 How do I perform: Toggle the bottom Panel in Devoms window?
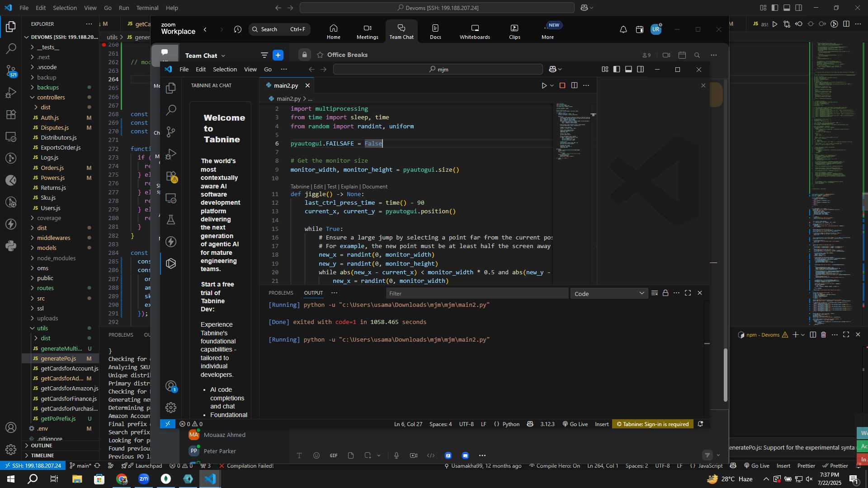tap(787, 8)
